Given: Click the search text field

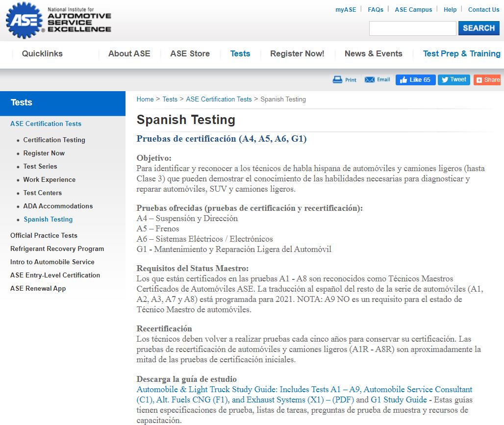Looking at the screenshot, I should pyautogui.click(x=412, y=28).
